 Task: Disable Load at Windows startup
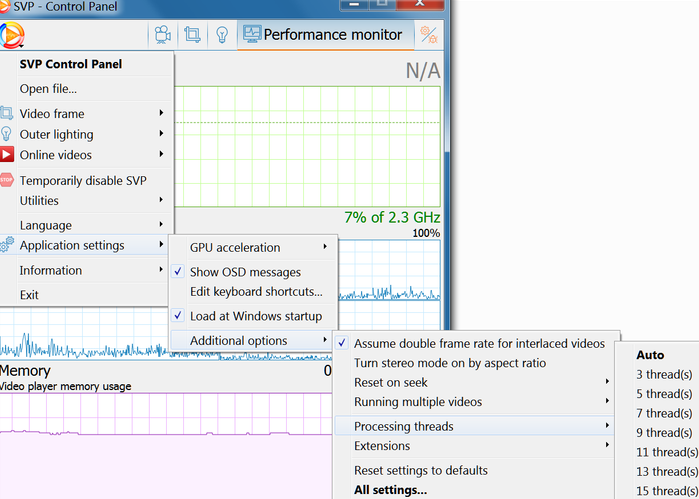click(255, 316)
